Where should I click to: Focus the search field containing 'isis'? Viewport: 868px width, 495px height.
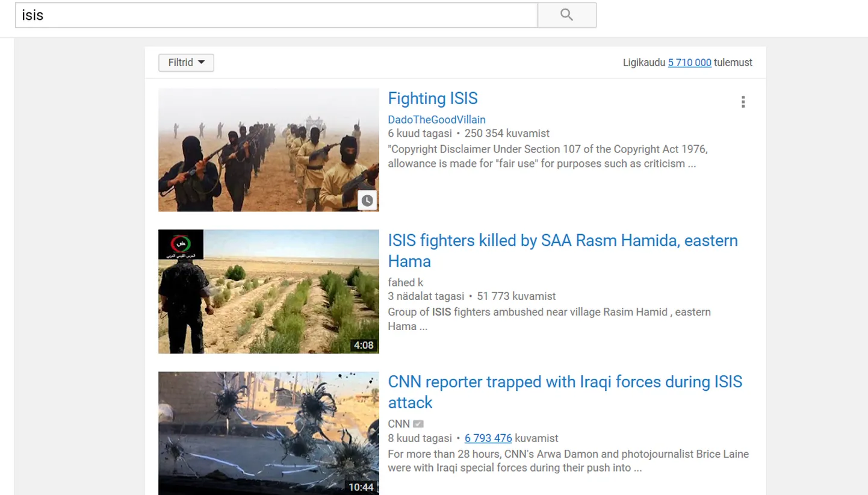(276, 15)
